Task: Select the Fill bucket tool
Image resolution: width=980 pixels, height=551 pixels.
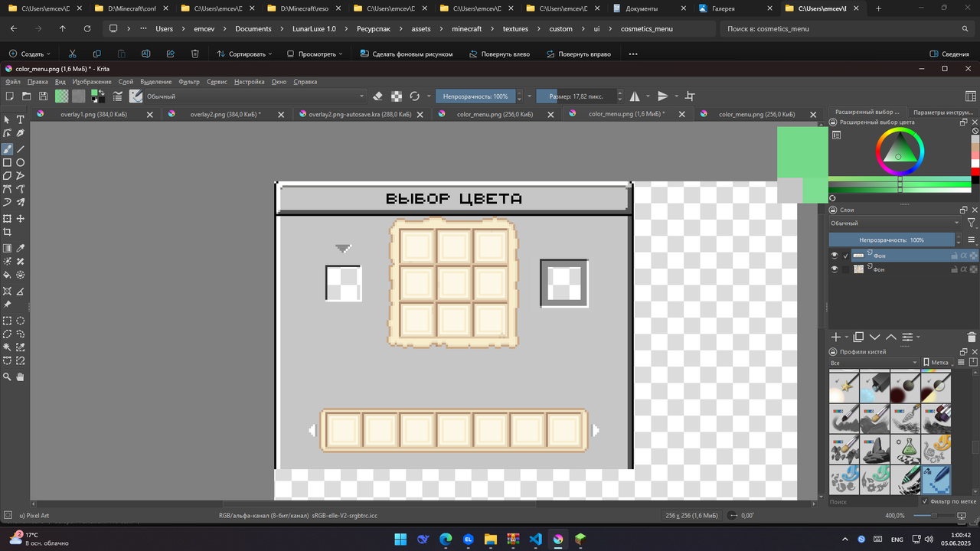Action: click(x=8, y=275)
